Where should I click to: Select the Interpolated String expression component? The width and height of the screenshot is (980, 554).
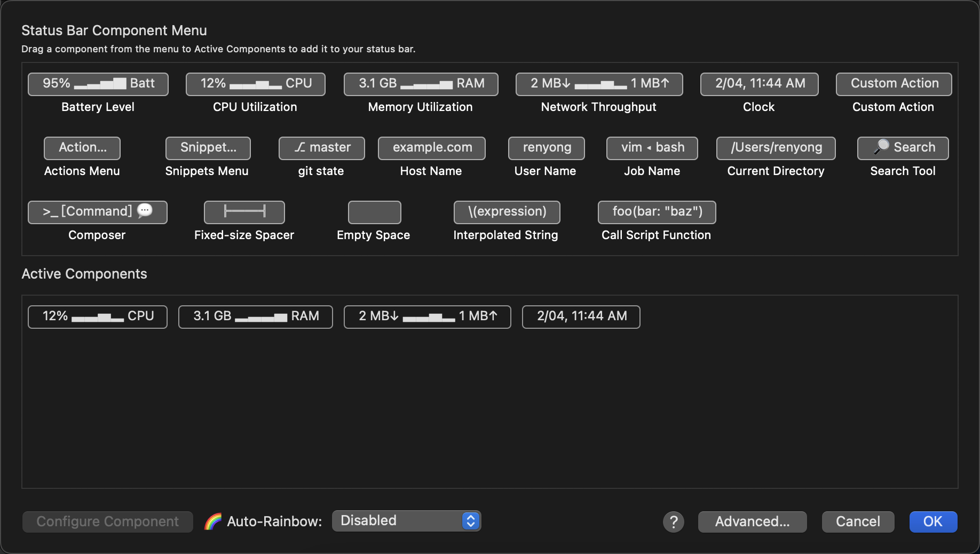(507, 212)
